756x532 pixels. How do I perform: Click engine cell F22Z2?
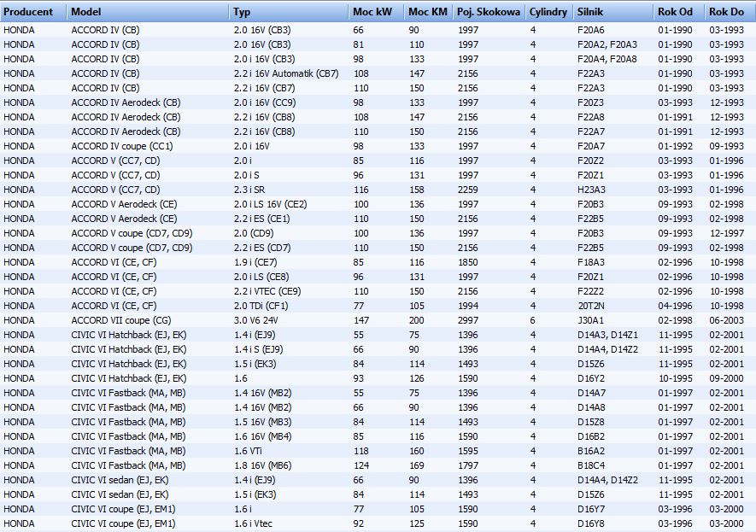(590, 291)
